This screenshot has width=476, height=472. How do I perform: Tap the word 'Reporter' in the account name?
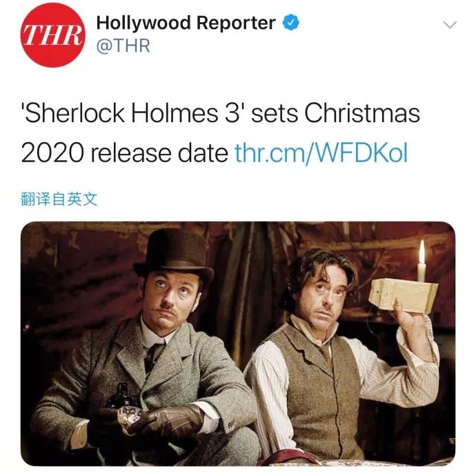click(235, 23)
